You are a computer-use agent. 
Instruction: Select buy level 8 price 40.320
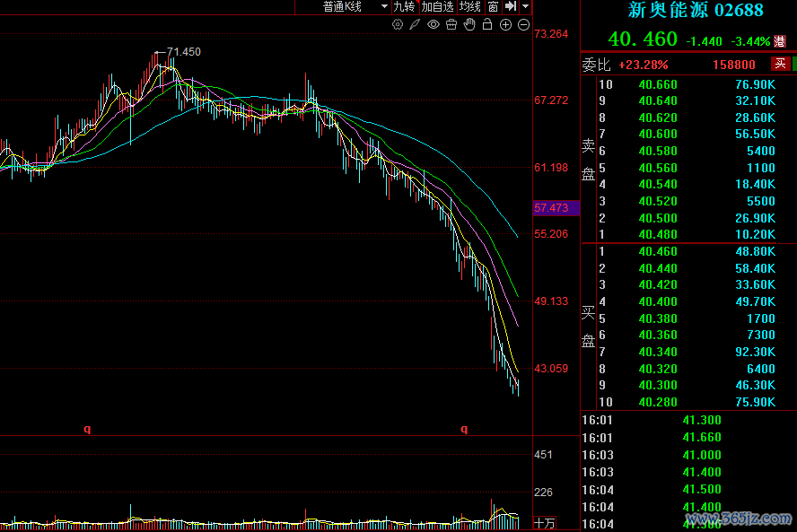click(658, 369)
